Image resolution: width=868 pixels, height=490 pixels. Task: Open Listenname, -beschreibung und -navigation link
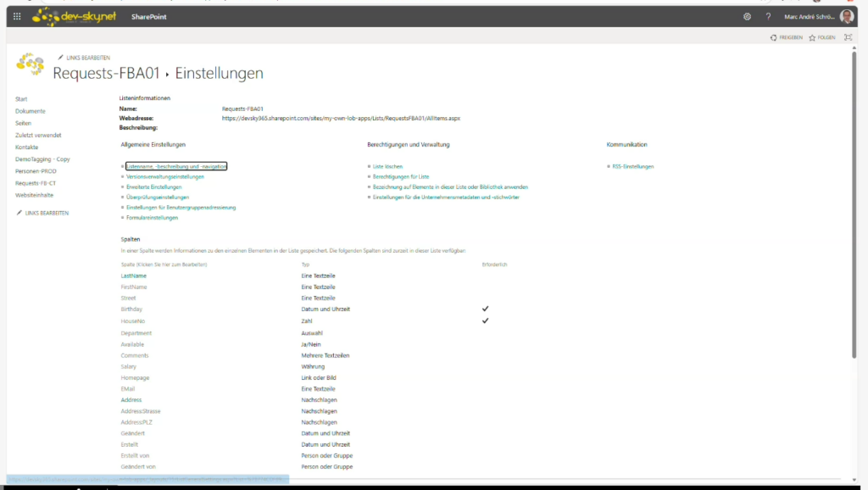pos(176,166)
